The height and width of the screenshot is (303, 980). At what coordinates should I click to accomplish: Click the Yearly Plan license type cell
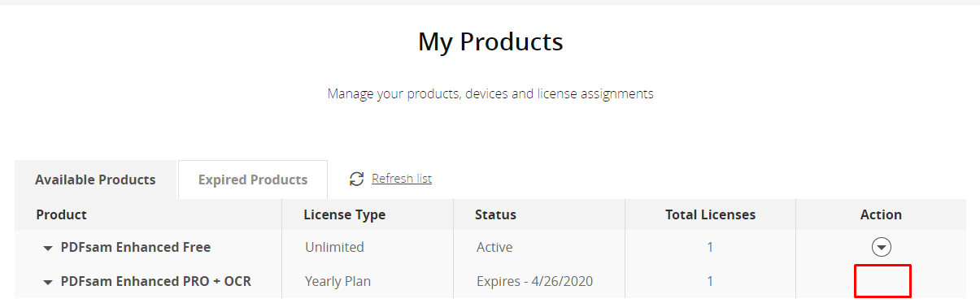(338, 281)
